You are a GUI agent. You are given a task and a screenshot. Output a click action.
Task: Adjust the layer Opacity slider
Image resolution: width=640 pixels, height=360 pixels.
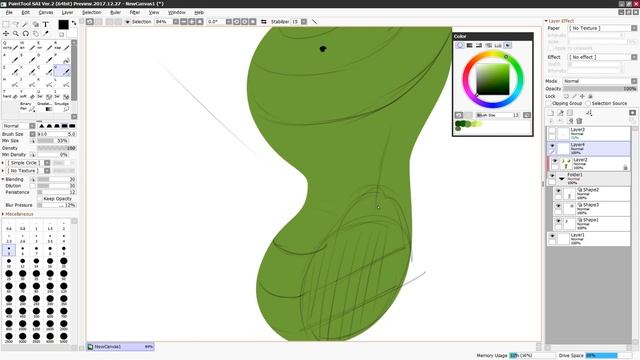click(600, 89)
